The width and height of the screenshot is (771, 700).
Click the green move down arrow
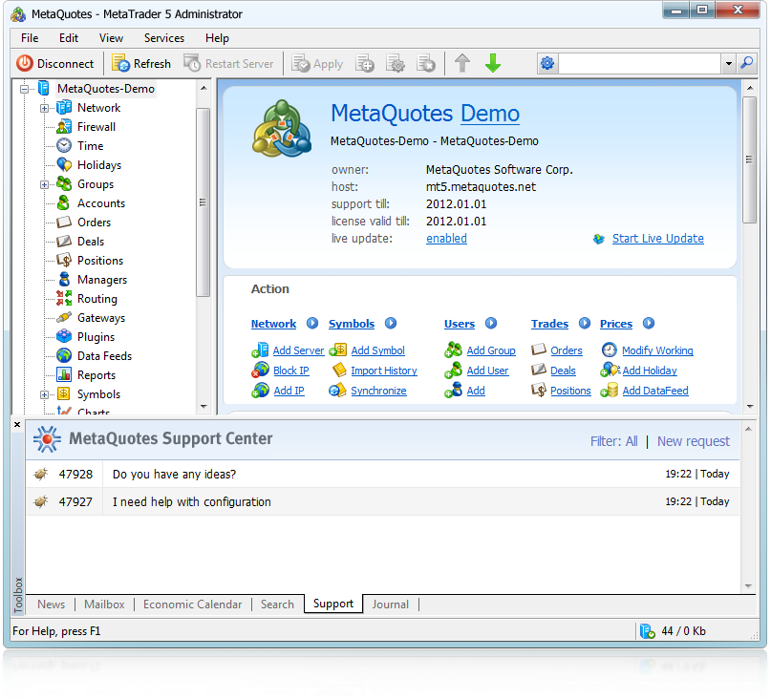click(x=493, y=64)
